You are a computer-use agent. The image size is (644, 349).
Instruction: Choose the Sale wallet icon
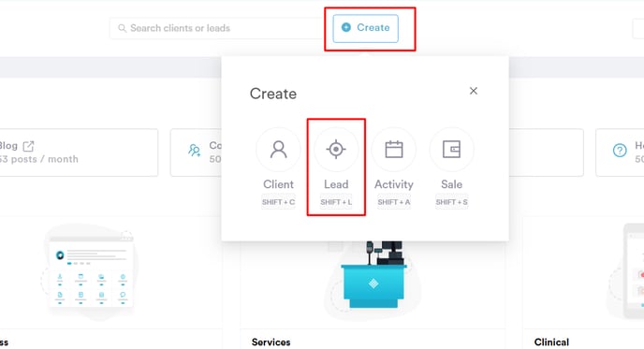coord(451,150)
